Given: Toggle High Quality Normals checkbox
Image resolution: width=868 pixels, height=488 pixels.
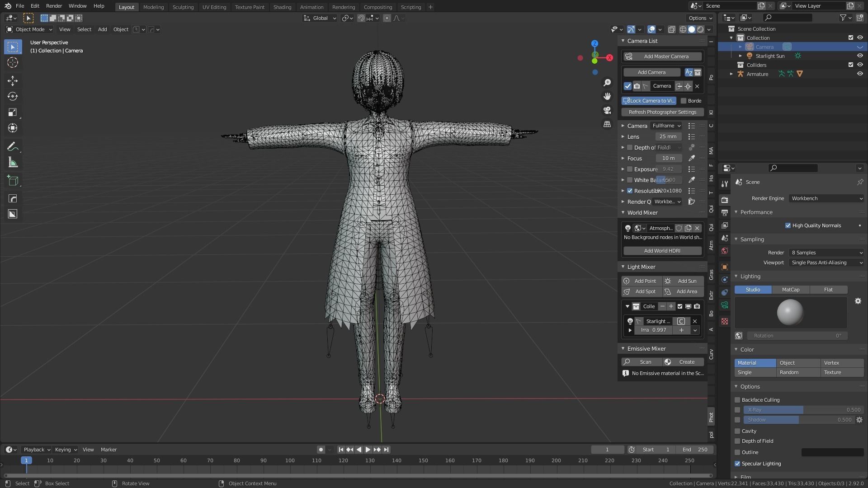Looking at the screenshot, I should [788, 225].
